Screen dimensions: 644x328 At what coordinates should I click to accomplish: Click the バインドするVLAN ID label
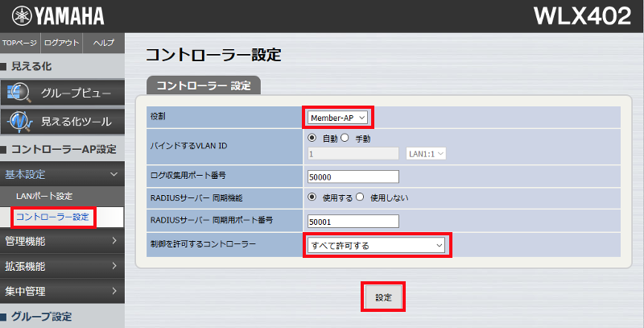(188, 146)
